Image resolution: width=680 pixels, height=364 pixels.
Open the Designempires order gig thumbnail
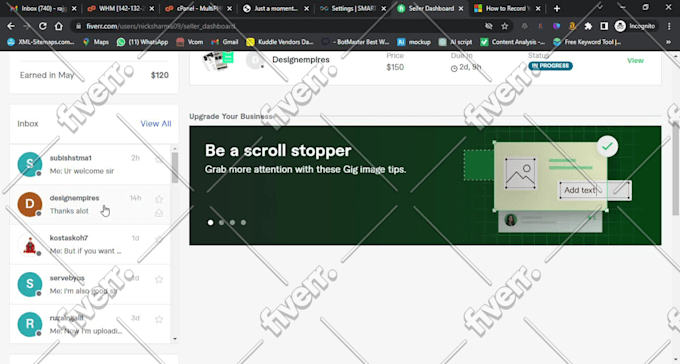[218, 61]
